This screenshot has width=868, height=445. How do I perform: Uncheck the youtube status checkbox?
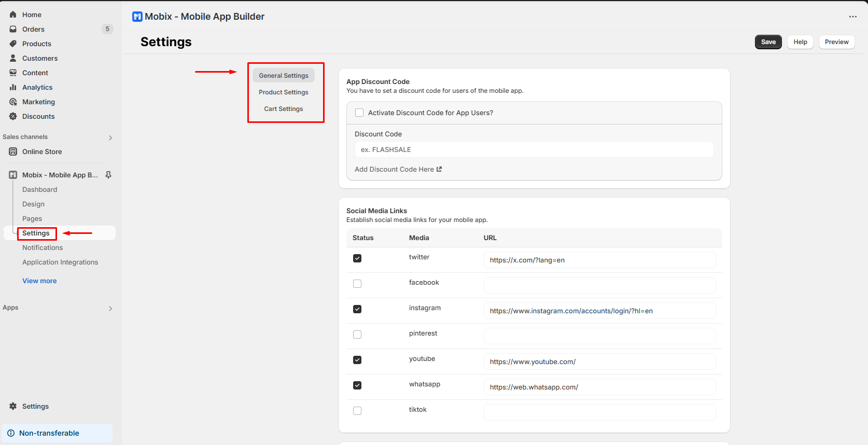[x=357, y=360]
